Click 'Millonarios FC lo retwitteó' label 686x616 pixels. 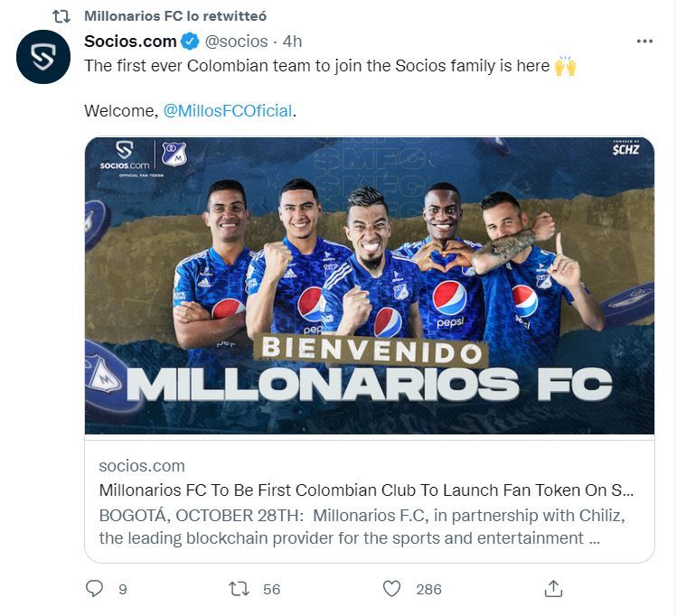coord(174,16)
